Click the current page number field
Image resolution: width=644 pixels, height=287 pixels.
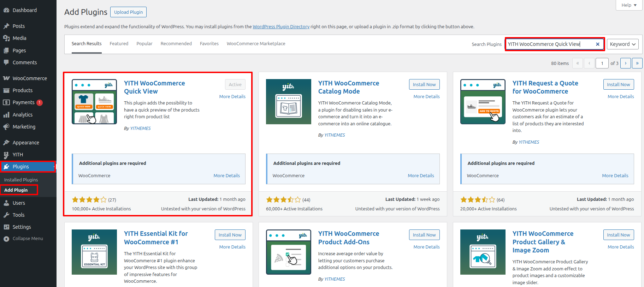point(602,63)
